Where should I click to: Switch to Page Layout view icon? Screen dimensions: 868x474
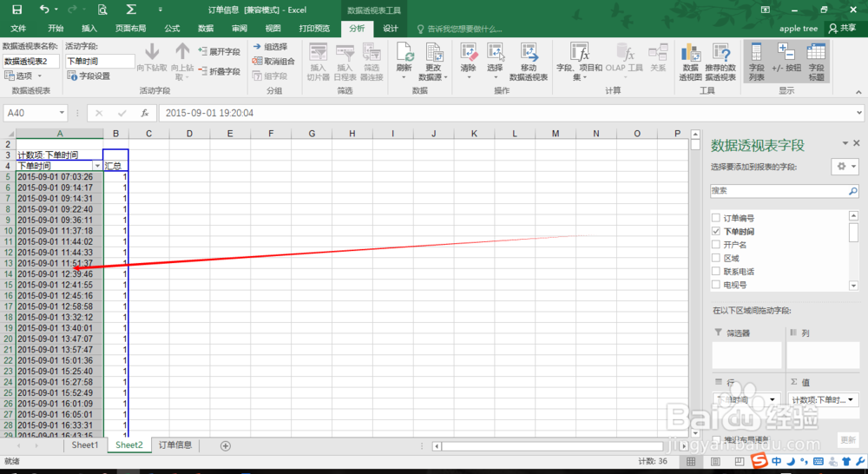[x=715, y=461]
